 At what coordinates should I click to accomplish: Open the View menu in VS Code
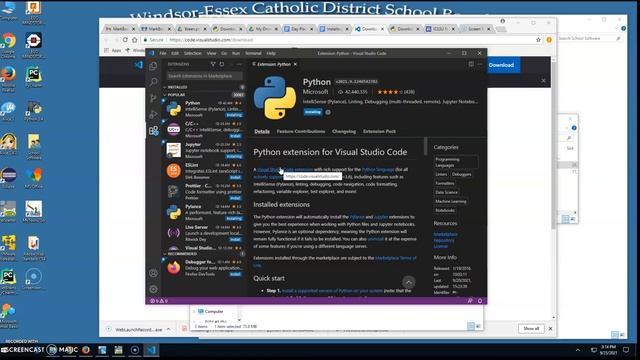click(x=211, y=53)
